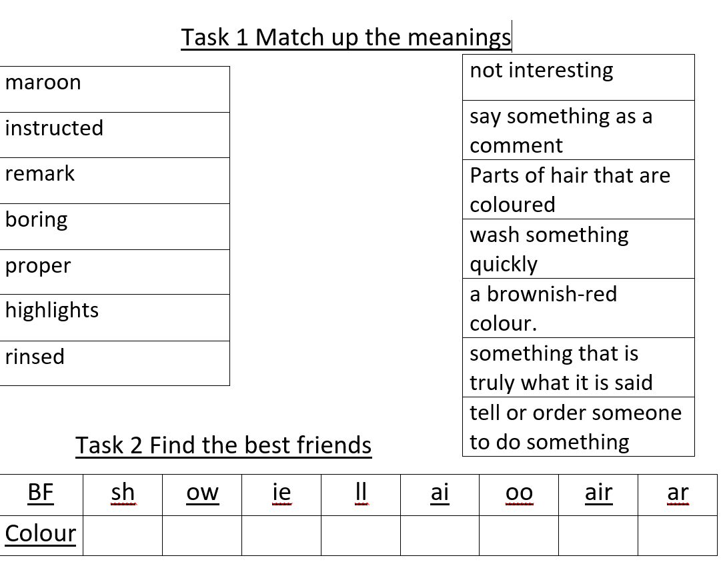Click on the word 'remark'
Screen dimensions: 725x588
click(x=40, y=174)
